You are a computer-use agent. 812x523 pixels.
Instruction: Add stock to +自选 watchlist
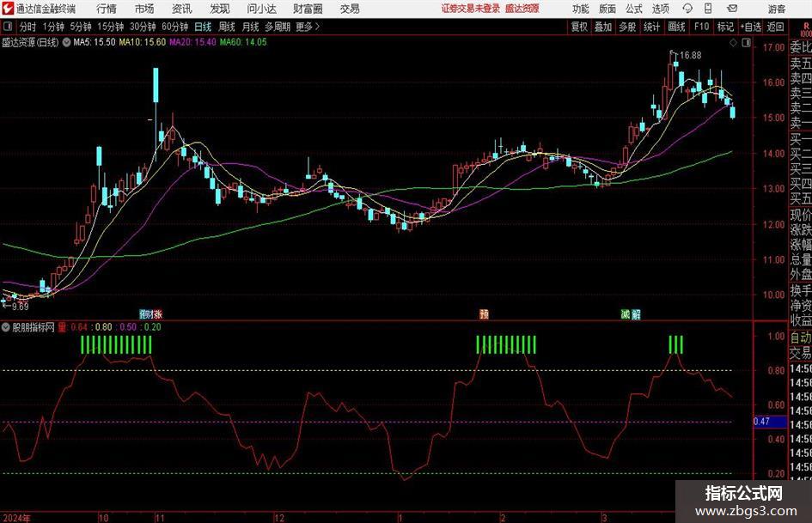[751, 27]
